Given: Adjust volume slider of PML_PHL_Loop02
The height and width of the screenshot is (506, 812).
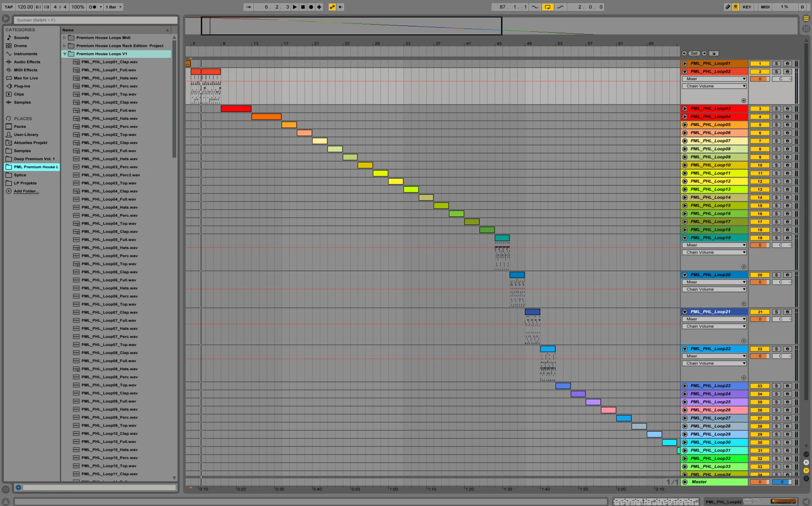Looking at the screenshot, I should tap(760, 79).
